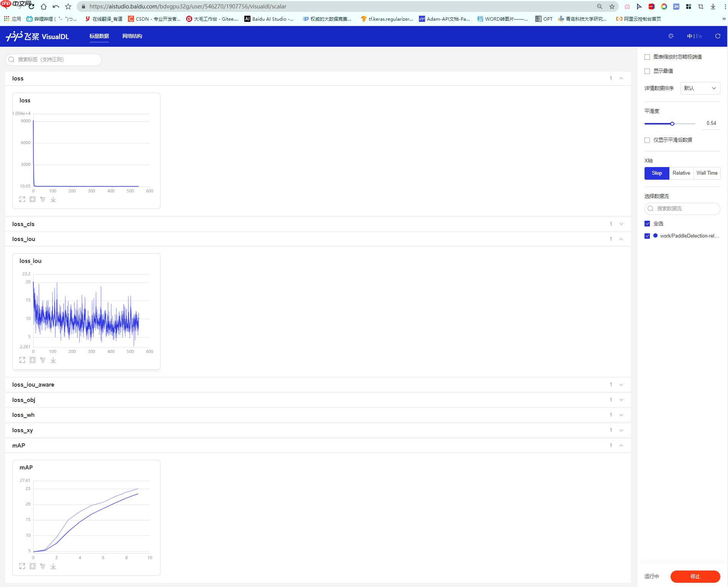Open the theme palette icon in header
Screen dimensions: 728x587
click(671, 36)
